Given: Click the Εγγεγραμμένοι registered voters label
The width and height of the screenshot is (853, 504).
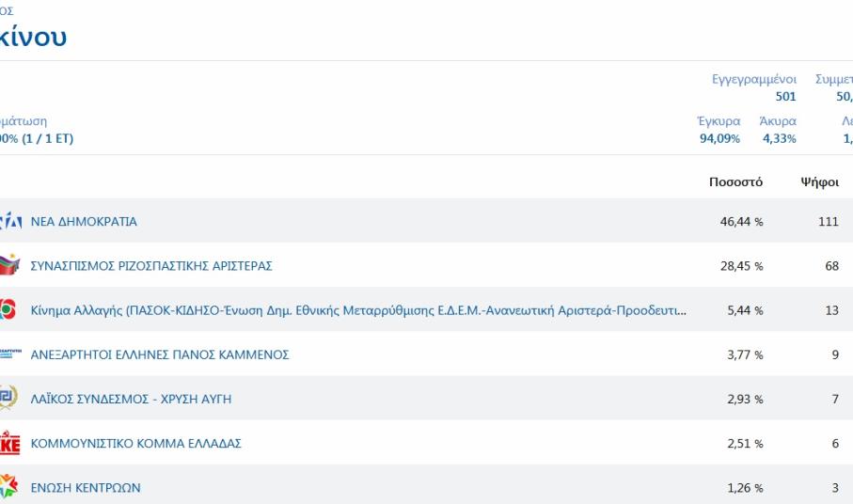Looking at the screenshot, I should click(753, 82).
